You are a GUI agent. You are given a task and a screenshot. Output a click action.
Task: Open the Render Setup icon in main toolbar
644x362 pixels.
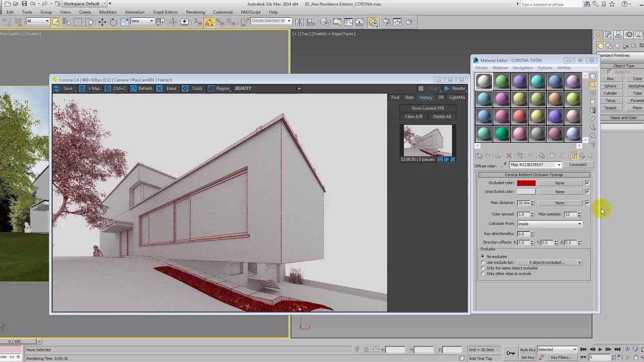(x=386, y=22)
